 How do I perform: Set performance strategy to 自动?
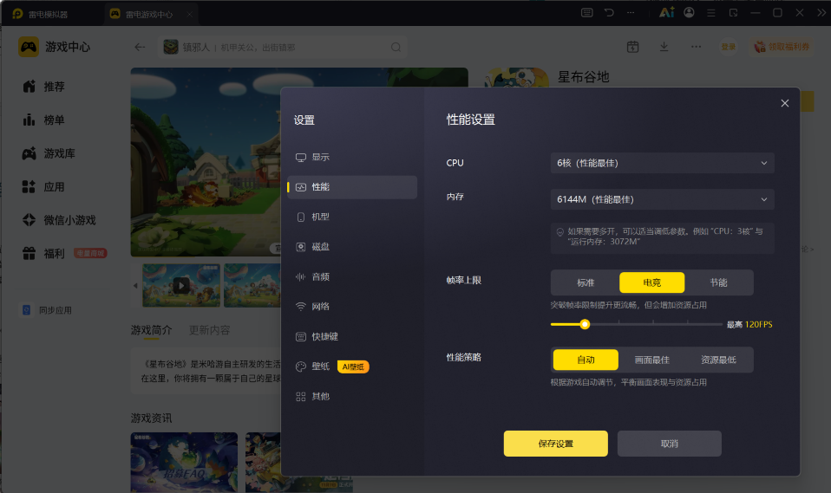tap(586, 360)
